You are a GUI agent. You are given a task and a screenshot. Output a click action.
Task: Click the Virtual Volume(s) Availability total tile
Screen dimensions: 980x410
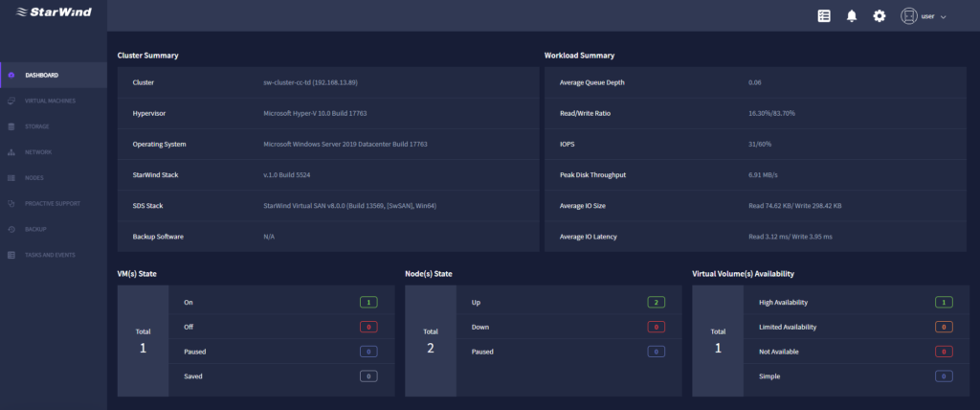pyautogui.click(x=718, y=340)
